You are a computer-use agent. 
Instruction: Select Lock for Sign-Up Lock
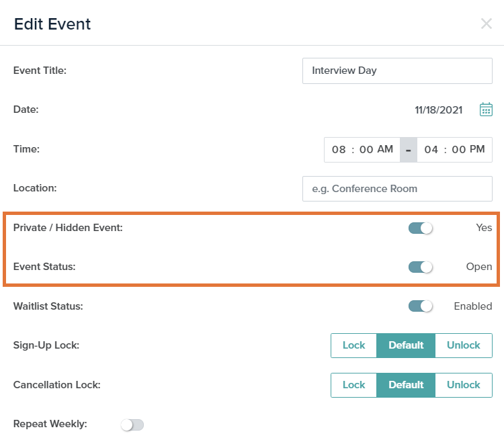353,345
